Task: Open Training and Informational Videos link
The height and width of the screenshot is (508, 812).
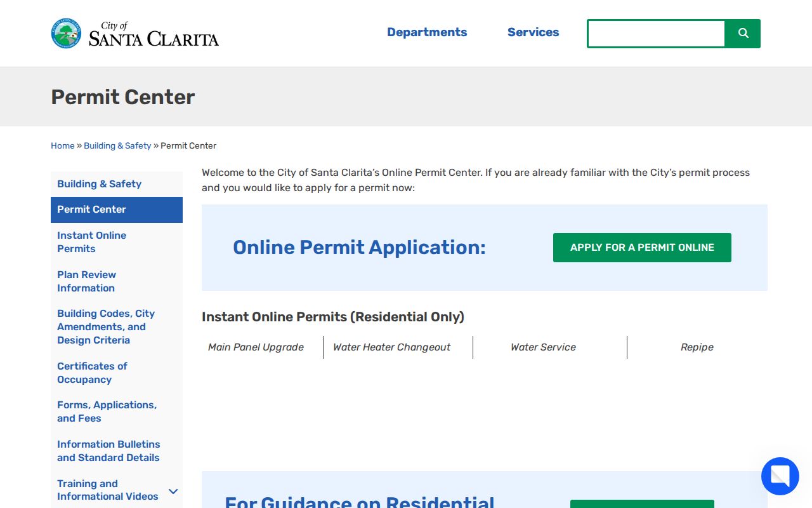Action: (108, 490)
